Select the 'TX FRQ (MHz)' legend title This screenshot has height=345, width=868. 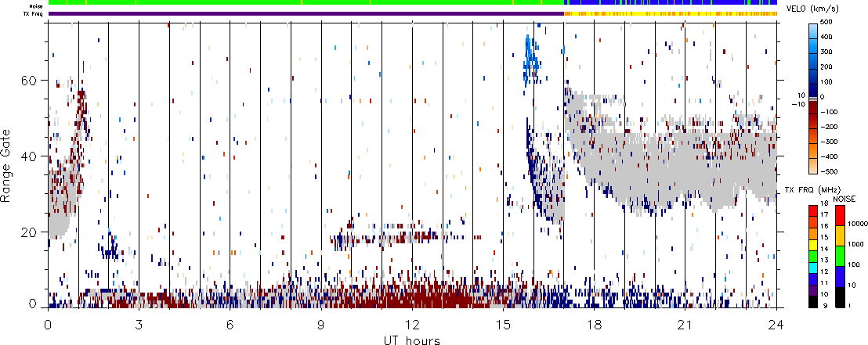coord(811,190)
